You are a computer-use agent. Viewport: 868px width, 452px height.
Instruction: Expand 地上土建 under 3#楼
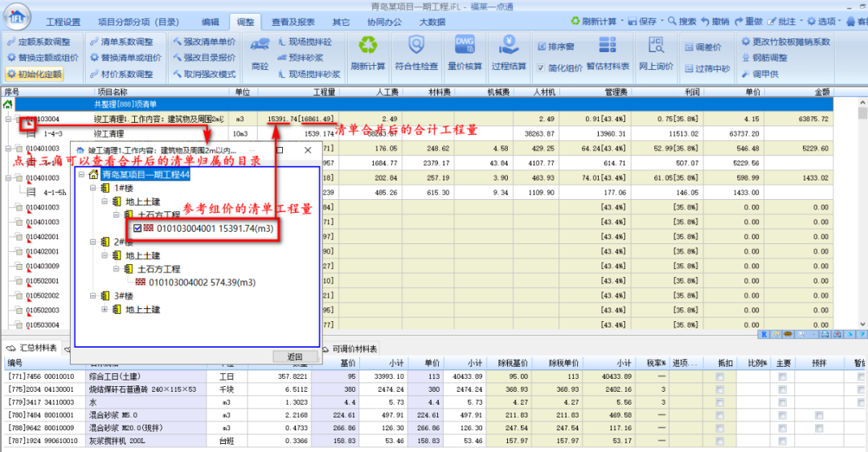104,309
